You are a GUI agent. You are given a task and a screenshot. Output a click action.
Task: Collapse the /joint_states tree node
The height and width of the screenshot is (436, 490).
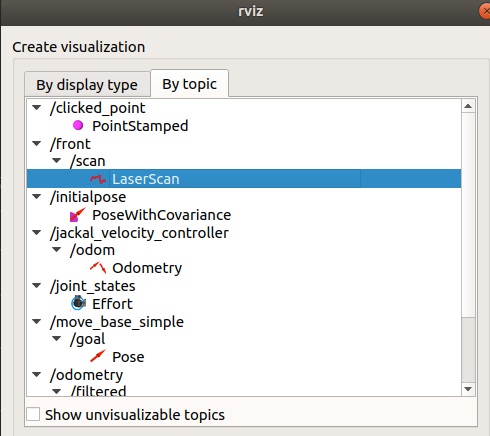tap(37, 286)
